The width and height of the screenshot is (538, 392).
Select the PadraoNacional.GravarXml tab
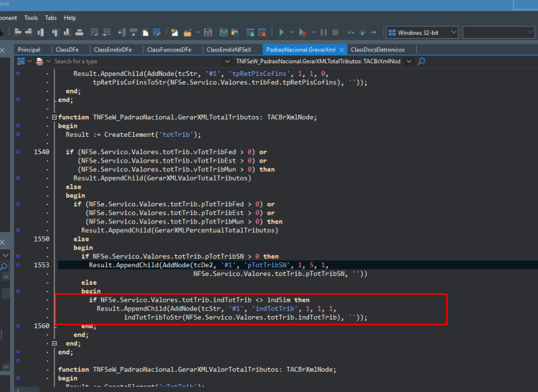pyautogui.click(x=301, y=49)
